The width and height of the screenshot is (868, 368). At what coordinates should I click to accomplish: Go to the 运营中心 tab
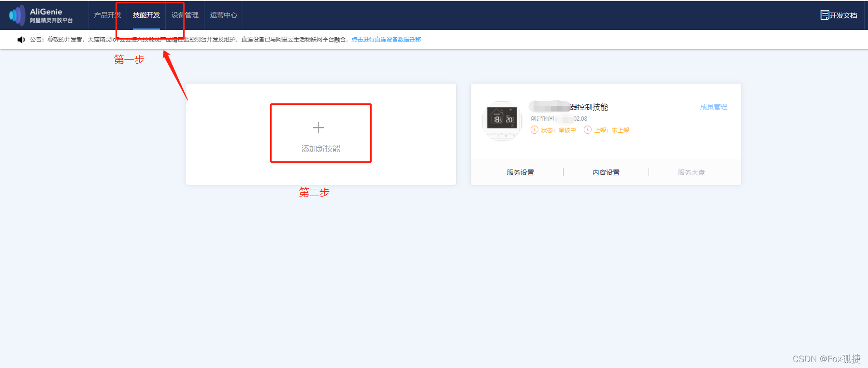pos(224,15)
